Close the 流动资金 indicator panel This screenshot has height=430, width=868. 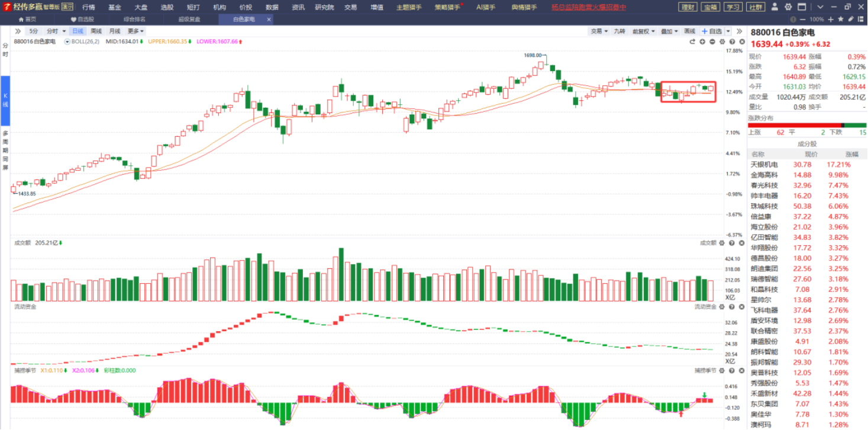pyautogui.click(x=741, y=307)
